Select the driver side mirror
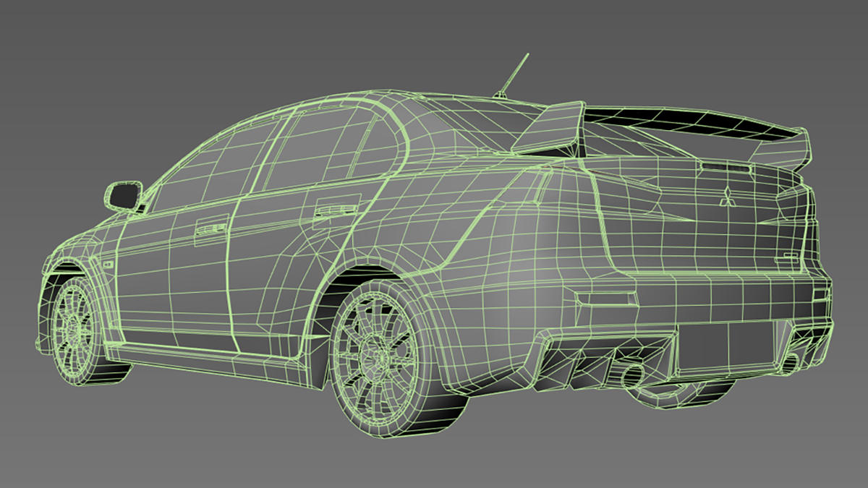868x488 pixels. [x=124, y=195]
